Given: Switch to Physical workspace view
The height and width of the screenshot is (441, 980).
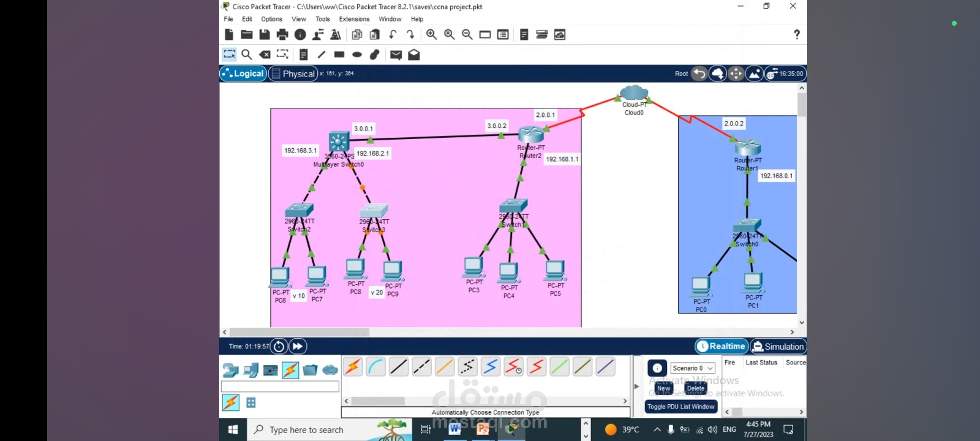Looking at the screenshot, I should [293, 73].
